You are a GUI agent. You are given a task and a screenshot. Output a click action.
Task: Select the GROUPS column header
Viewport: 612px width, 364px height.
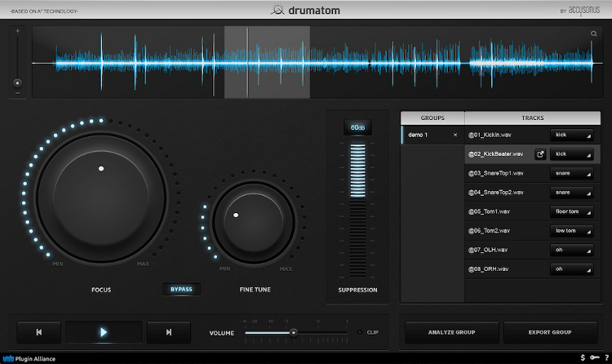point(432,118)
